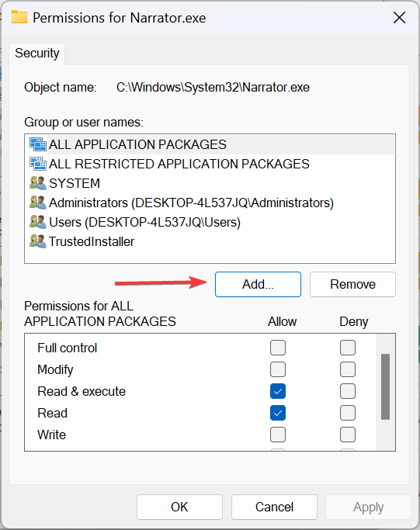Click the folder icon in title bar
This screenshot has width=420, height=530.
(19, 17)
